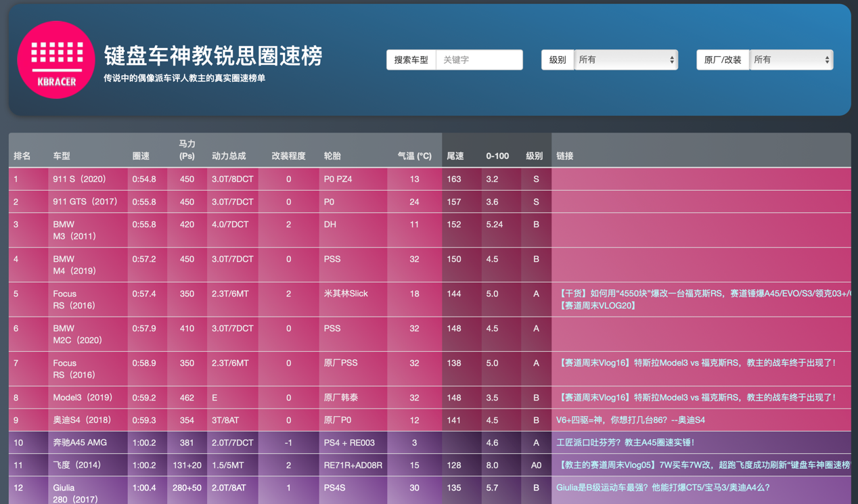Click the RE71R+AD08R tire cell
Image resolution: width=858 pixels, height=504 pixels.
(x=353, y=465)
